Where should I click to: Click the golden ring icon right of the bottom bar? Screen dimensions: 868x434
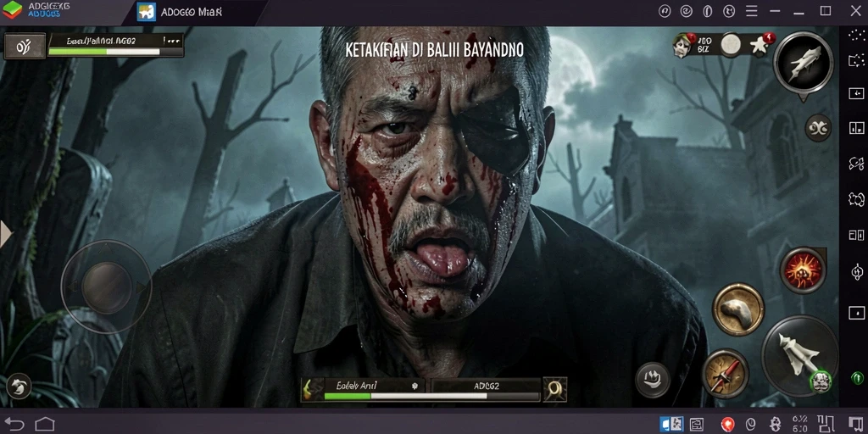554,390
